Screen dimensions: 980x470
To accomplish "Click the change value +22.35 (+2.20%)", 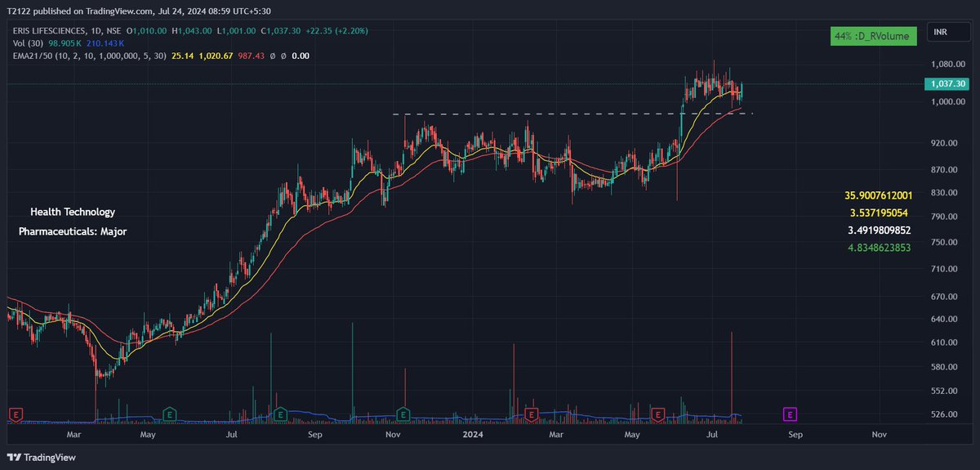I will (337, 31).
